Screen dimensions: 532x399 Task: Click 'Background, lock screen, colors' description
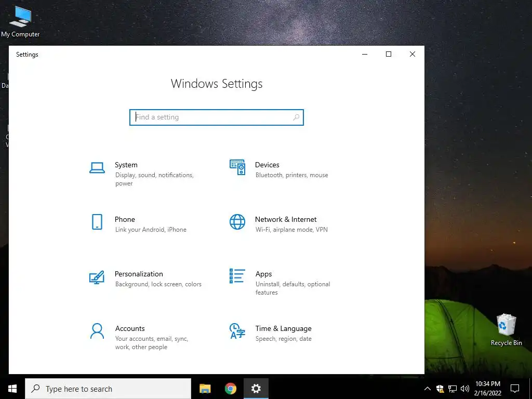[158, 284]
